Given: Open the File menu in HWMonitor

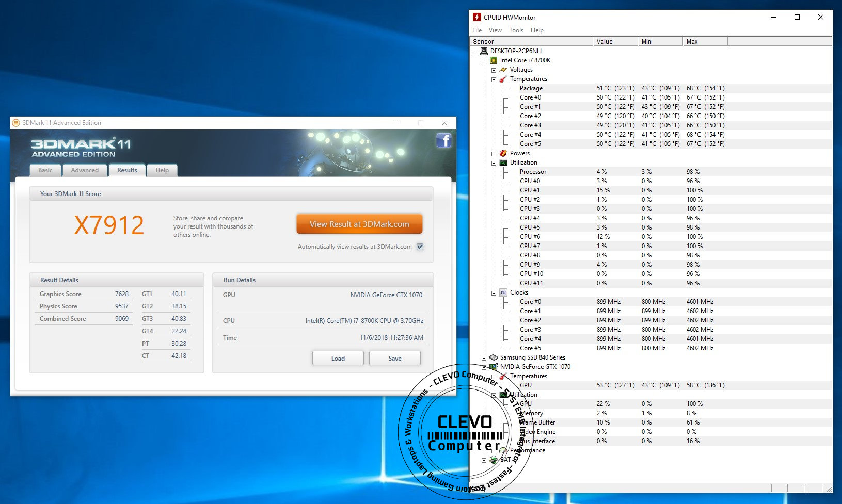Looking at the screenshot, I should click(477, 30).
